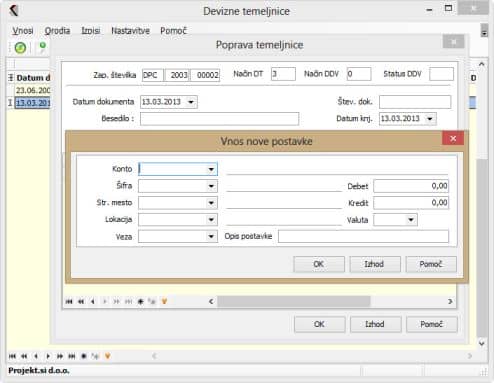Click the Kredit amount field
The image size is (494, 383).
click(411, 203)
